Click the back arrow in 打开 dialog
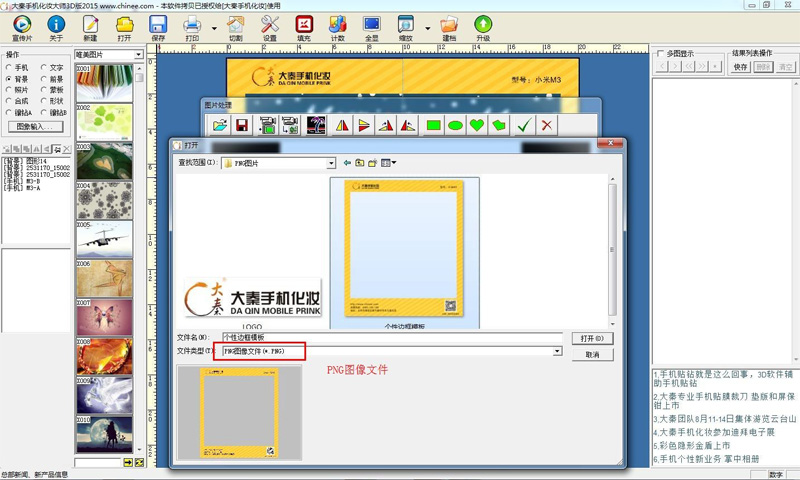 coord(347,163)
